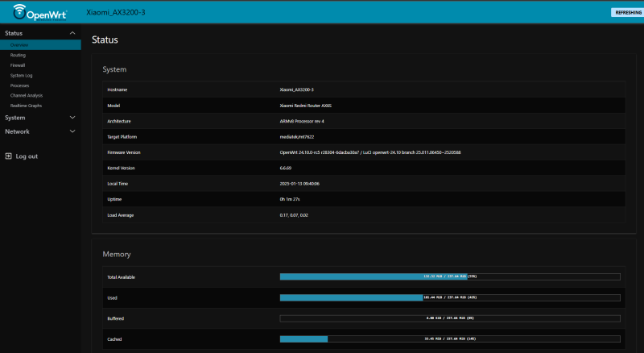Screen dimensions: 644x353
Task: View the Processes page
Action: coord(19,85)
